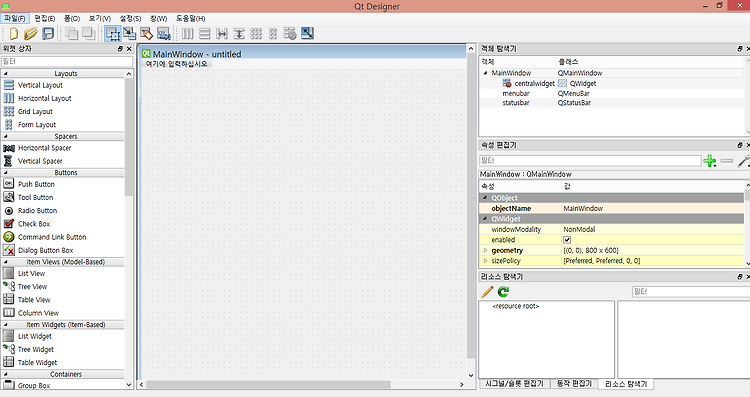
Task: Apply horizontal splitter layout
Action: pyautogui.click(x=222, y=33)
